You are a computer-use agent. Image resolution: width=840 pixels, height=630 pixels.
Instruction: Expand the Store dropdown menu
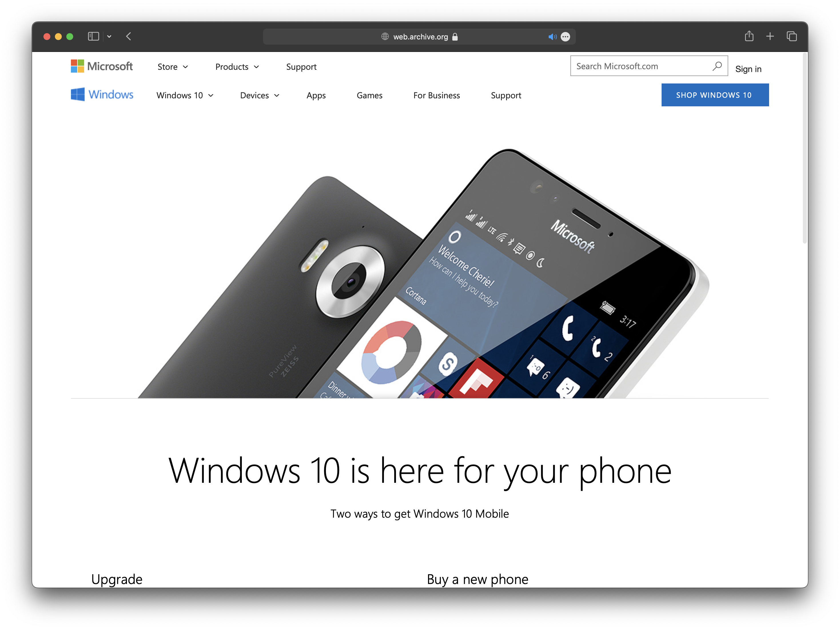[x=172, y=66]
